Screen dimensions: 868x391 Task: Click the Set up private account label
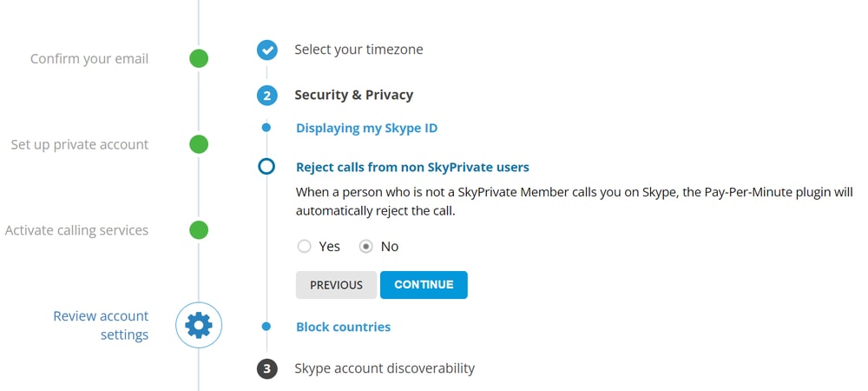pos(80,144)
